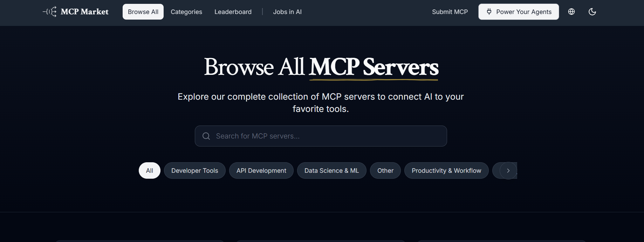Screen dimensions: 644x242
Task: Filter by API Development category
Action: point(261,171)
